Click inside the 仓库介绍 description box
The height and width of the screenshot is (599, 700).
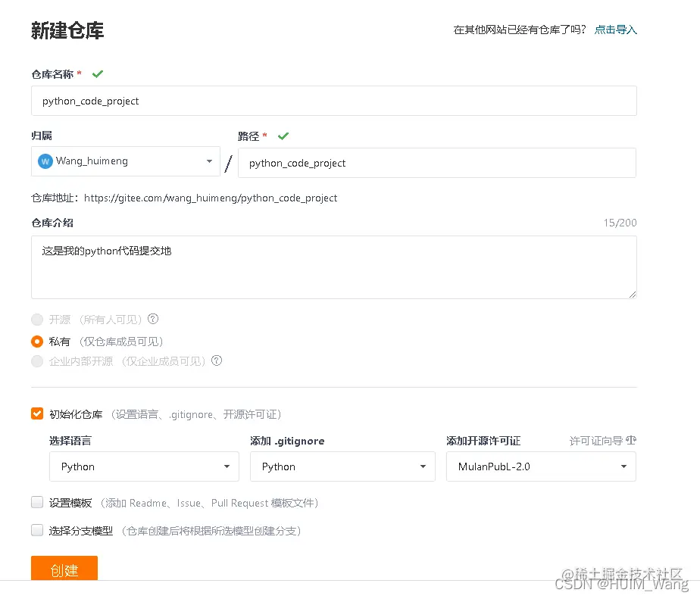coord(333,265)
